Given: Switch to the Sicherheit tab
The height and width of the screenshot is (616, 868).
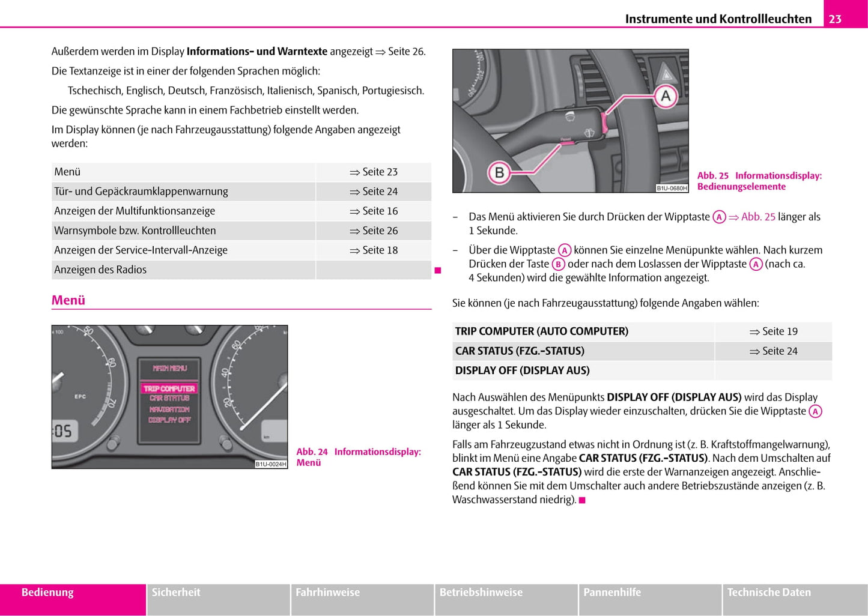Looking at the screenshot, I should (x=176, y=593).
